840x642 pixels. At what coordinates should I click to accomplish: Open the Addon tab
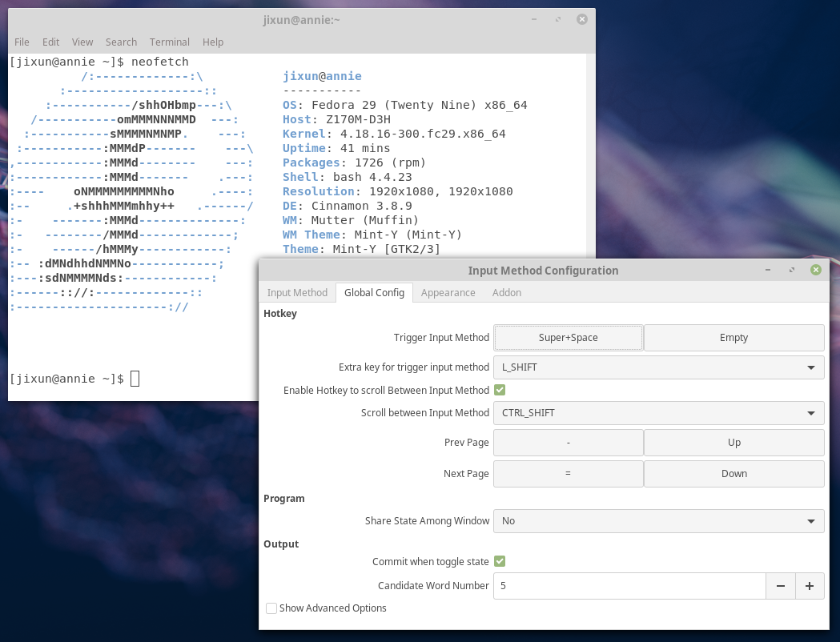tap(506, 292)
